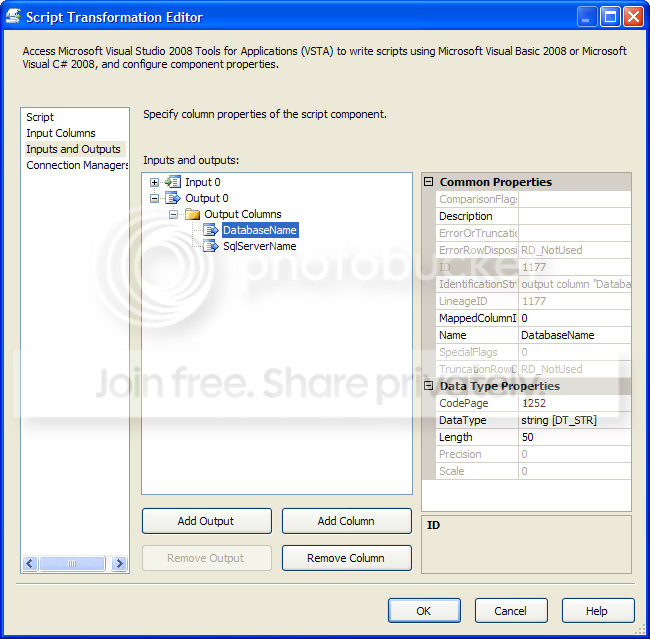Click the ErrorRowDisposition value RD_NotUsed
650x639 pixels.
click(575, 250)
